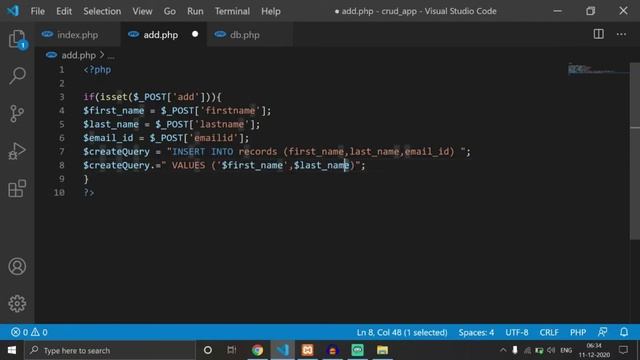Click the code minimap preview

pyautogui.click(x=598, y=70)
